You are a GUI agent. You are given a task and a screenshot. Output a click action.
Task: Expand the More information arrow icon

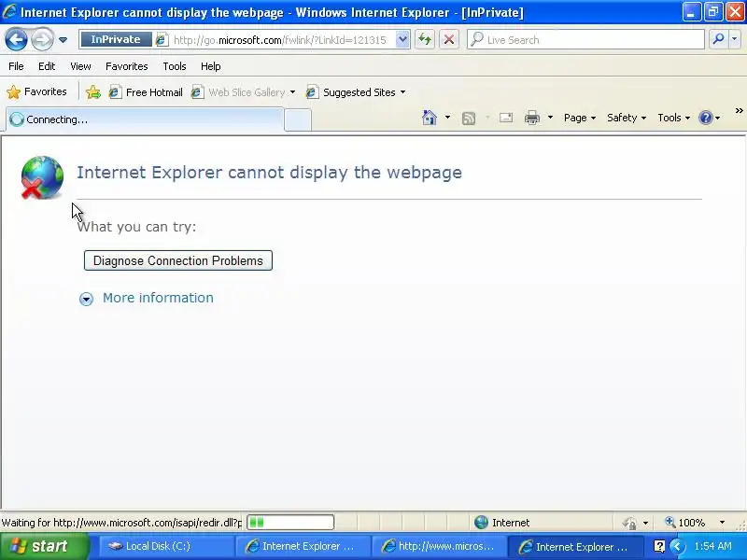pyautogui.click(x=86, y=299)
